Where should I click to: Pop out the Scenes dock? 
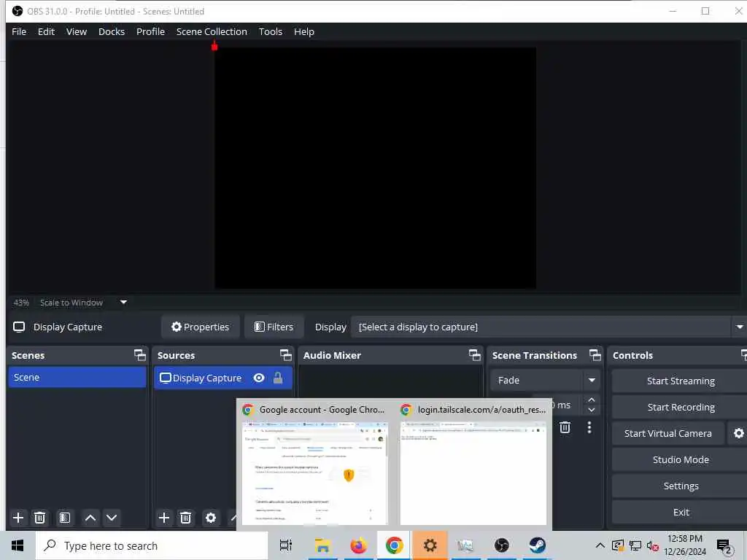click(x=139, y=355)
